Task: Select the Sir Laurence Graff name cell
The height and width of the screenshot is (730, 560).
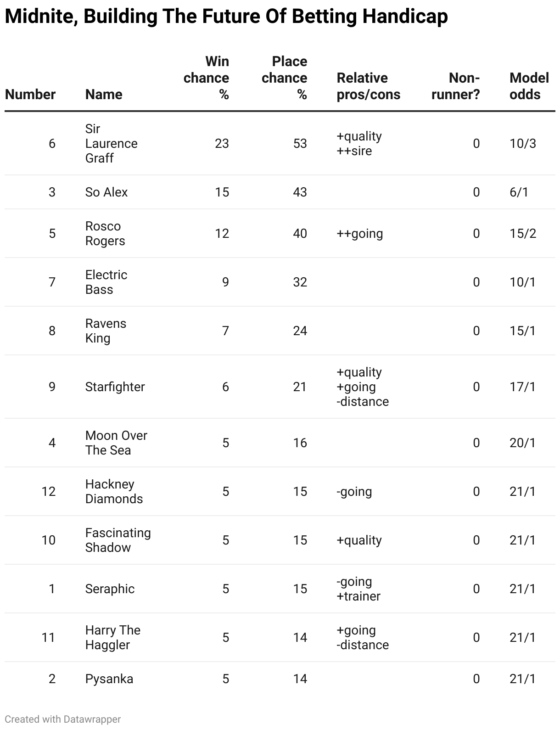Action: pos(112,143)
